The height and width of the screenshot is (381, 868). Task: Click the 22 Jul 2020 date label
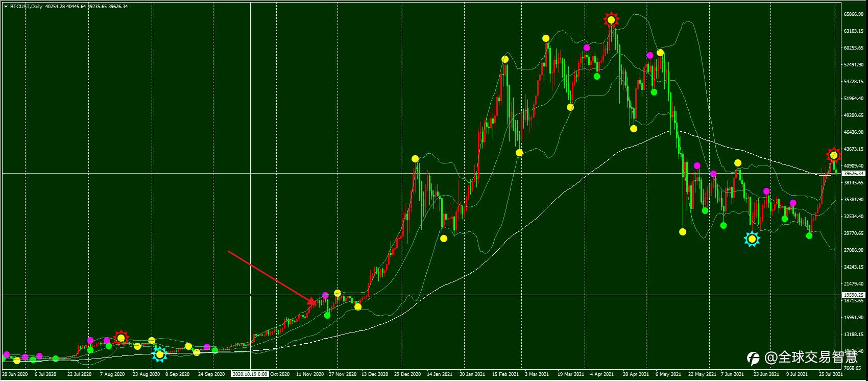point(79,374)
